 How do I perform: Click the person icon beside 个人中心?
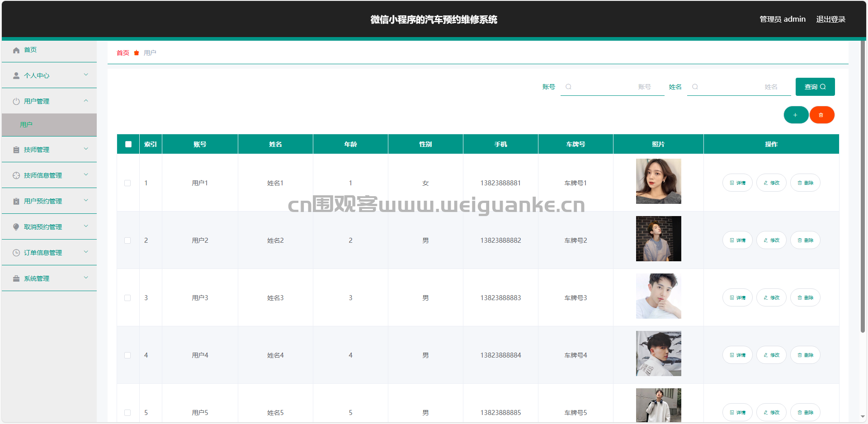pos(16,75)
